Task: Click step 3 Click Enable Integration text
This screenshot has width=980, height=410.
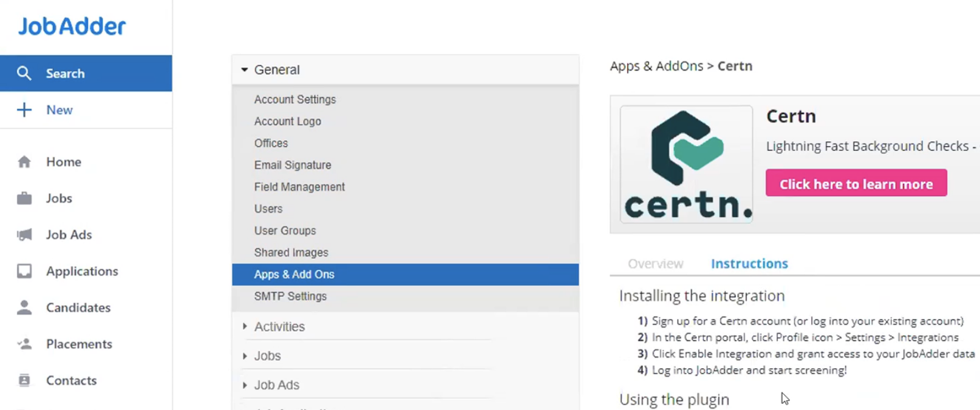Action: 813,354
